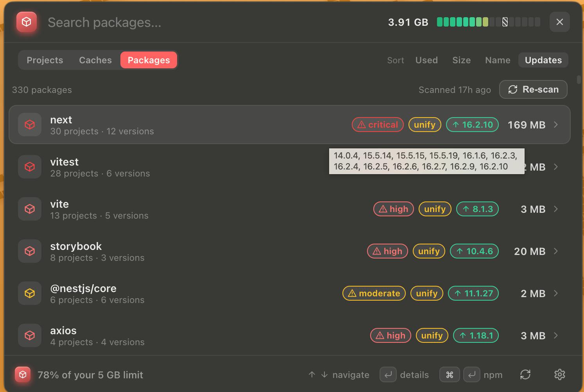Expand vitest row chevron
This screenshot has height=392, width=584.
click(556, 167)
